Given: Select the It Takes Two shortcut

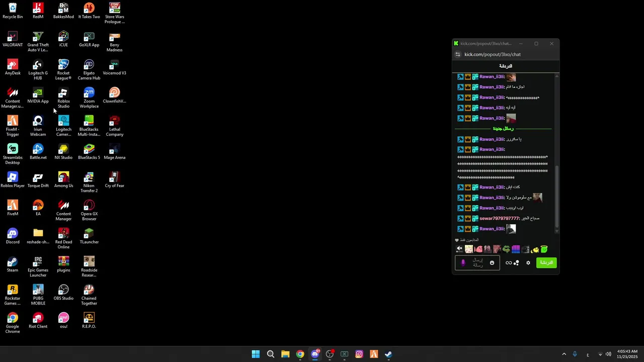Looking at the screenshot, I should pyautogui.click(x=89, y=11).
